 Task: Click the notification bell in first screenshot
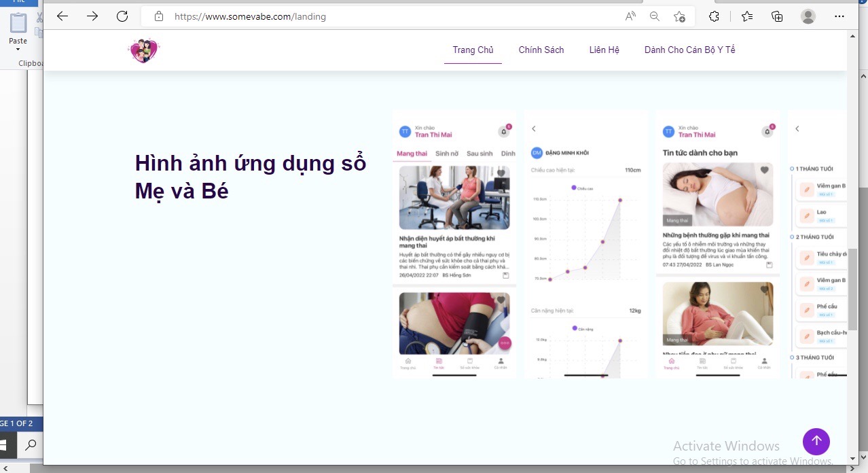tap(504, 131)
